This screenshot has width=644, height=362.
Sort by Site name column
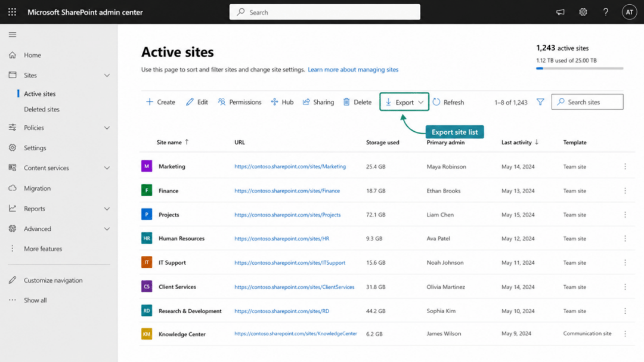coord(172,142)
